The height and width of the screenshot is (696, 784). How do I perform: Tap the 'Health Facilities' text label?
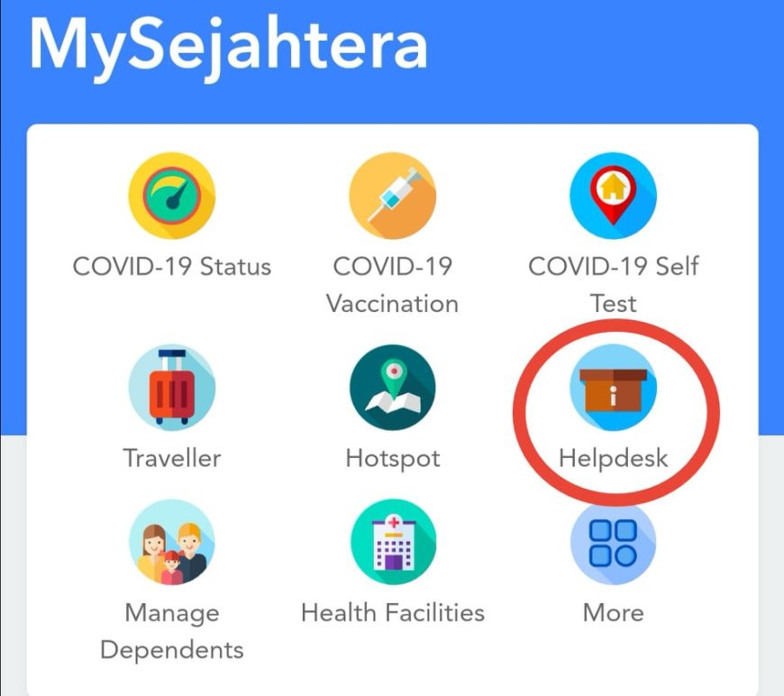(393, 613)
